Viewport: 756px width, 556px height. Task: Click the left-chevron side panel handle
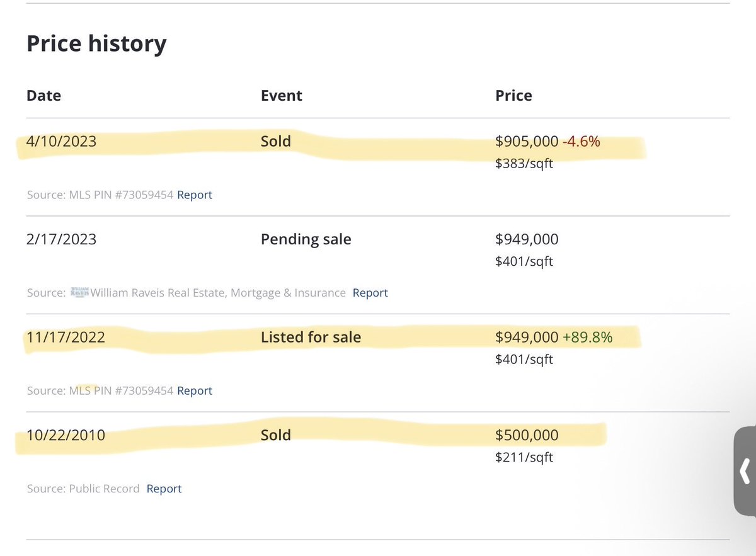point(745,470)
